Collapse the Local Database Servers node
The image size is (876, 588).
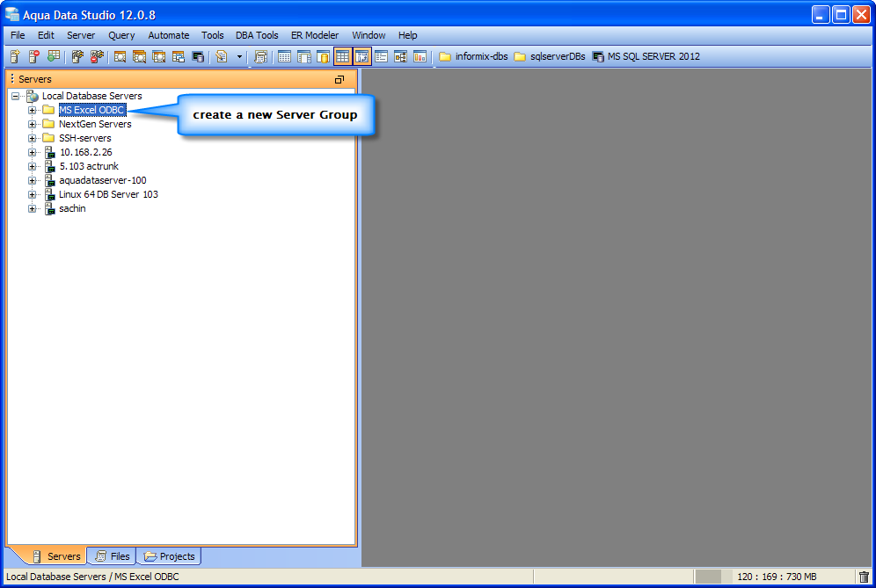click(16, 96)
